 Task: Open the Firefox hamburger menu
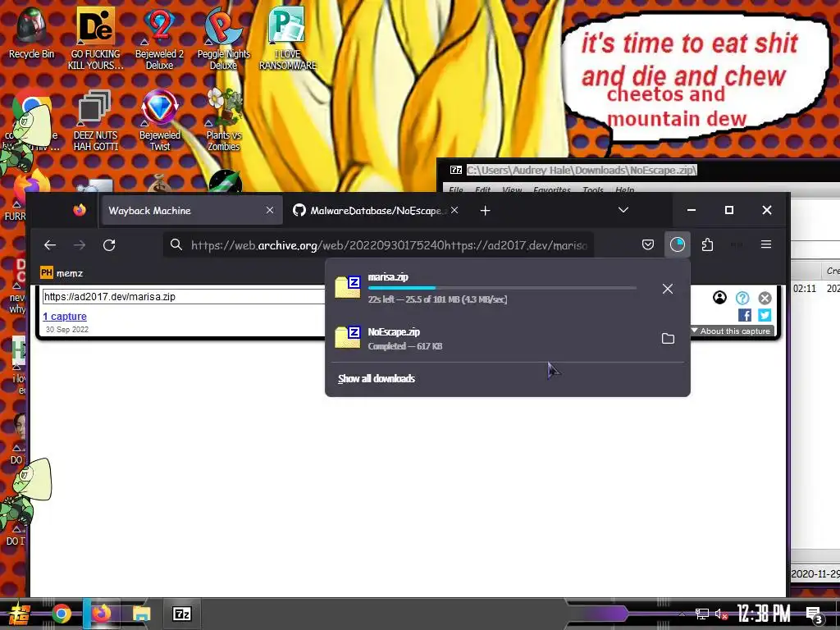click(x=766, y=244)
